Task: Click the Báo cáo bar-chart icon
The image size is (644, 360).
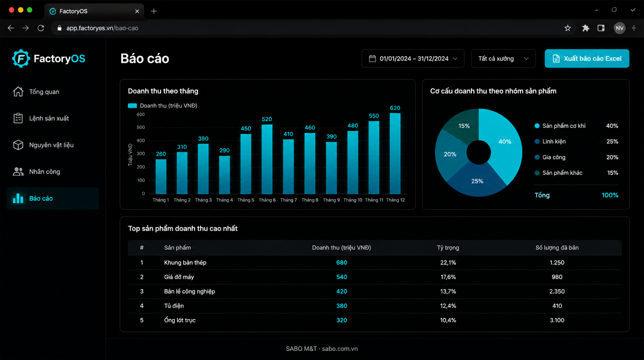Action: pos(18,198)
